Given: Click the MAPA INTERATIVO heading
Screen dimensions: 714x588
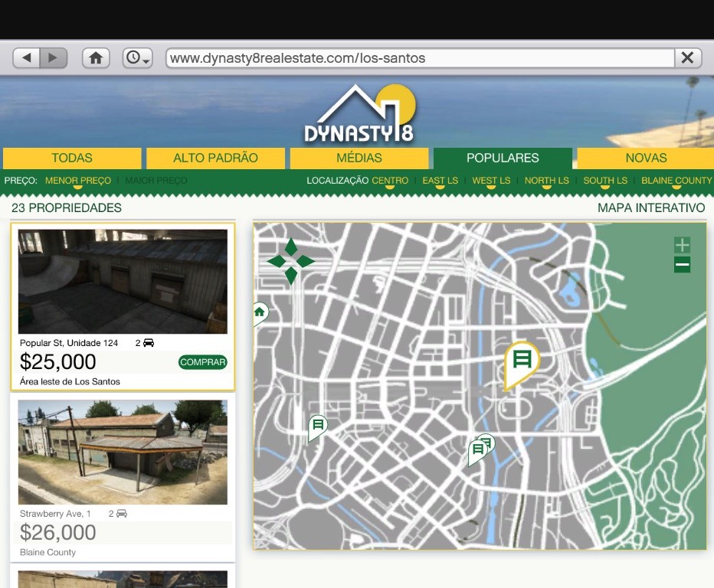Looking at the screenshot, I should click(651, 208).
